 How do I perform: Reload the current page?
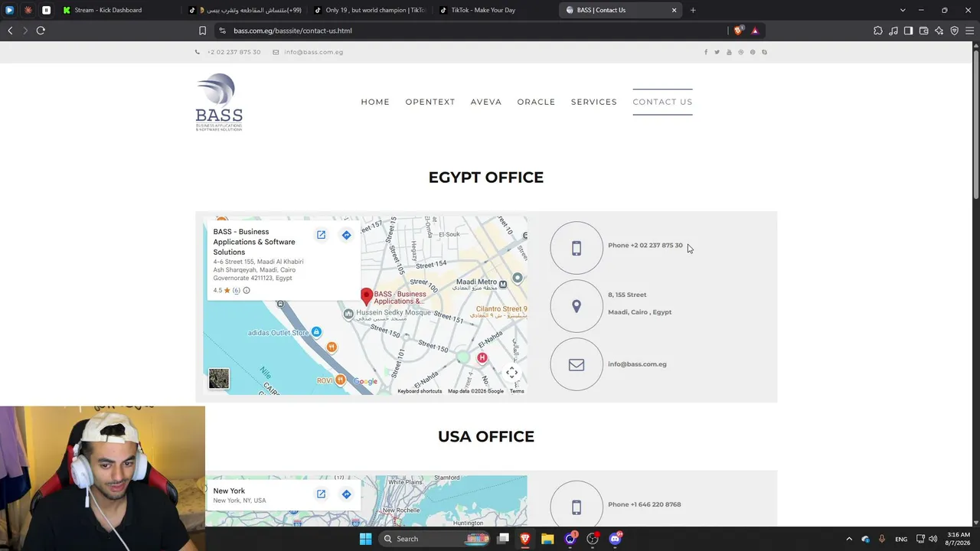tap(41, 31)
